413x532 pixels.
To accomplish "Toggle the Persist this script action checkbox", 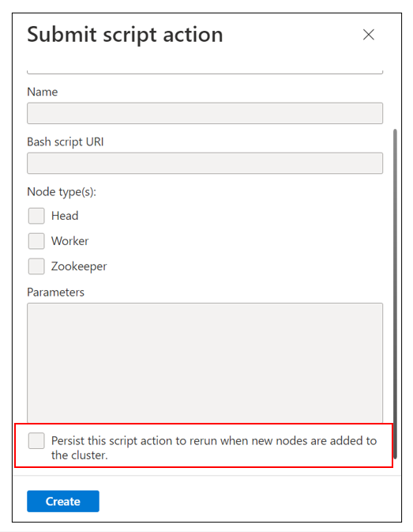I will tap(36, 441).
